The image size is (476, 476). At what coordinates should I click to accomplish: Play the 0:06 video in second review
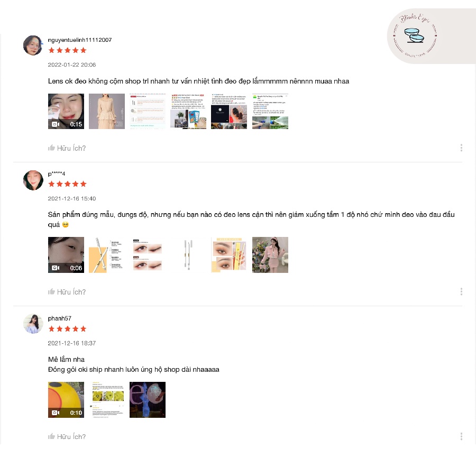coord(66,255)
